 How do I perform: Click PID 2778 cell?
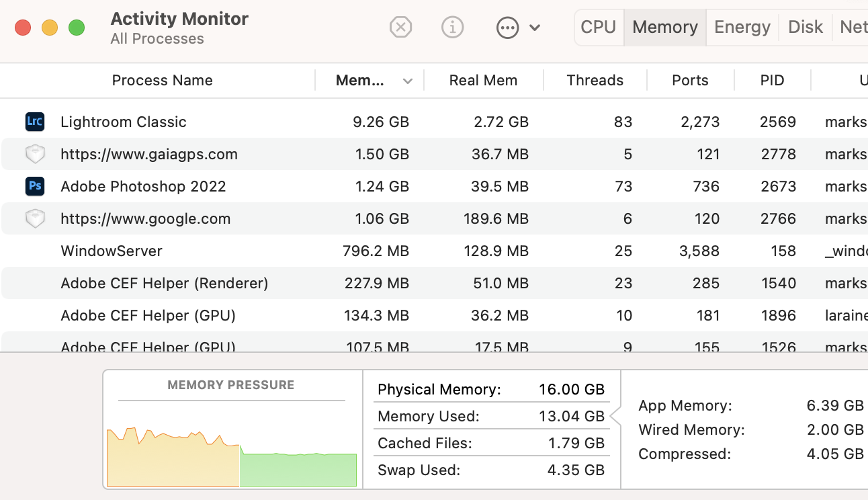tap(778, 154)
